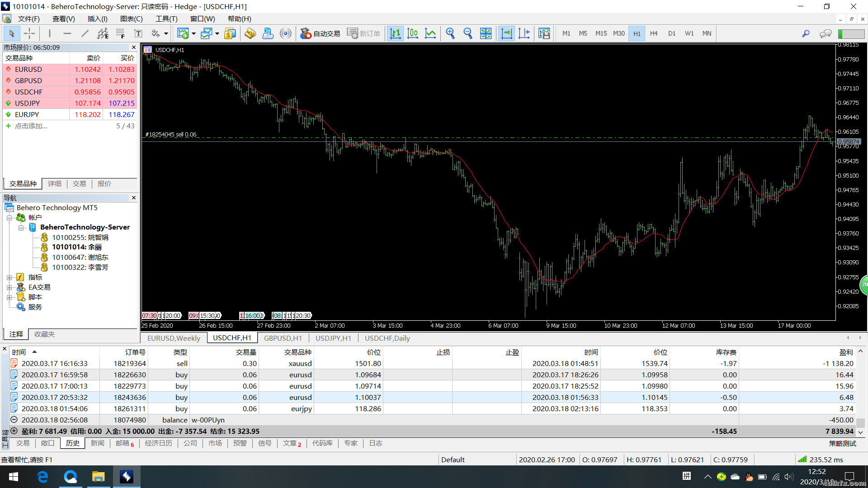The image size is (868, 488).
Task: Open the 插入(I) menu
Action: point(97,19)
